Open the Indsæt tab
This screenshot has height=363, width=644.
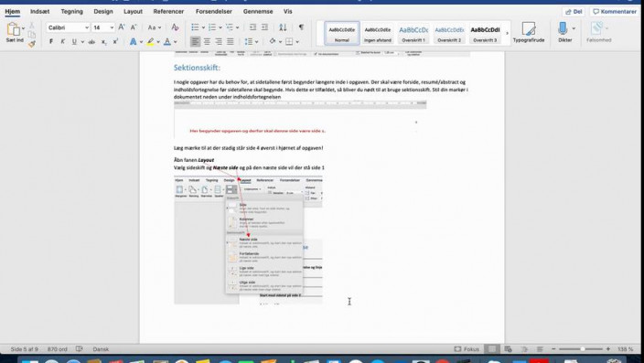click(40, 12)
